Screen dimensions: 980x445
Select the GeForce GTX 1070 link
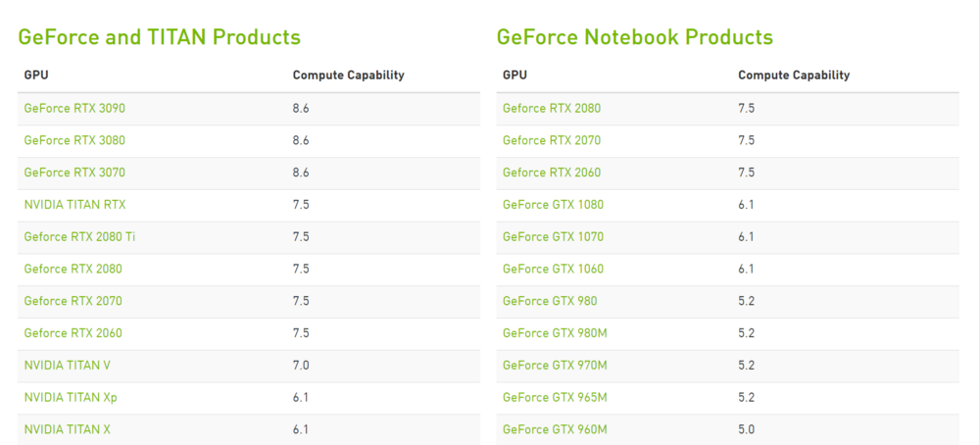pos(553,236)
